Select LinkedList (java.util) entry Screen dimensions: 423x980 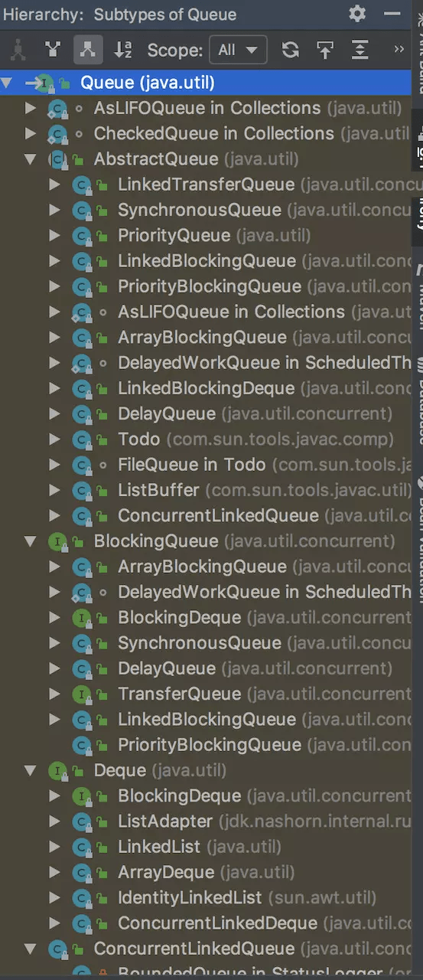tap(199, 847)
